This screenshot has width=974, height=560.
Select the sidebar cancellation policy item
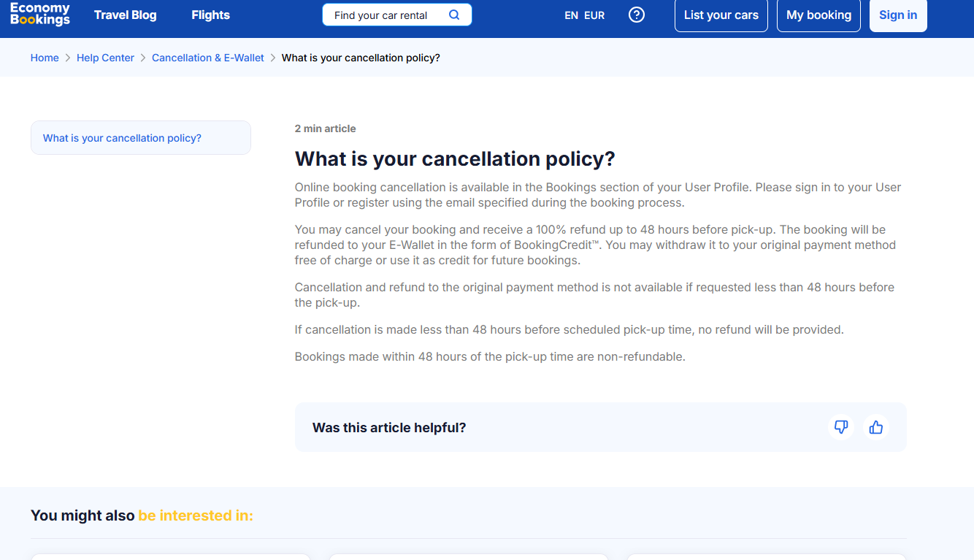122,138
